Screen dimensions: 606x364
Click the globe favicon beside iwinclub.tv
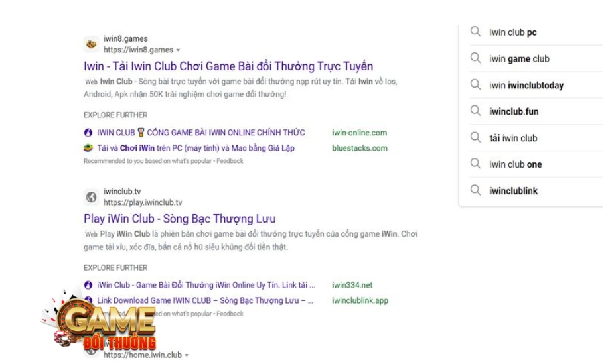91,197
